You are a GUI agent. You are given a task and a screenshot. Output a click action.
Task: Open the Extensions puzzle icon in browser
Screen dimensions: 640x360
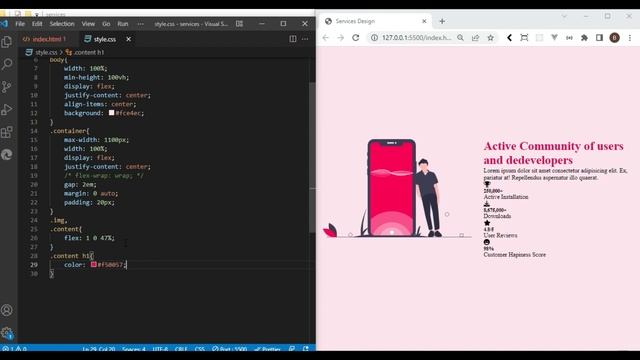point(584,38)
